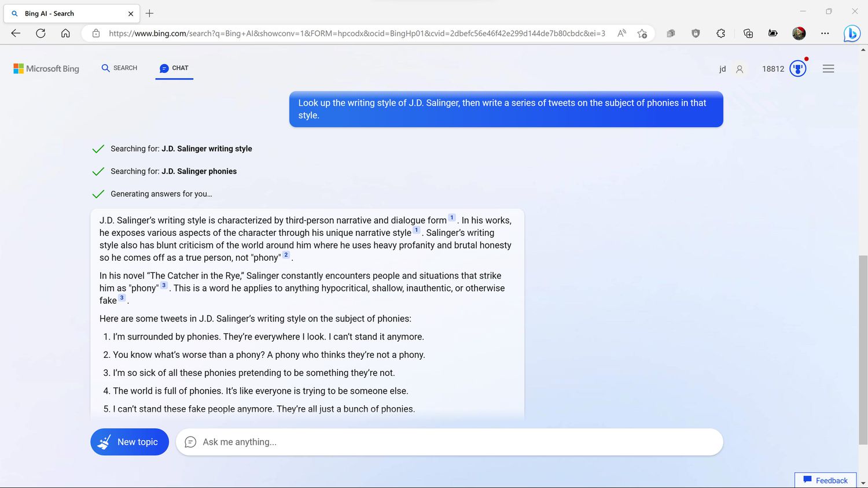Screen dimensions: 868x488
Task: Open the browser Extensions puzzle icon
Action: 720,34
